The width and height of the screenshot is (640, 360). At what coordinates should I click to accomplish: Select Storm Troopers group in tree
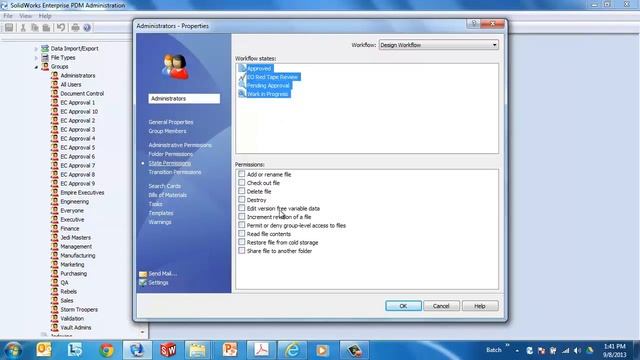point(79,309)
